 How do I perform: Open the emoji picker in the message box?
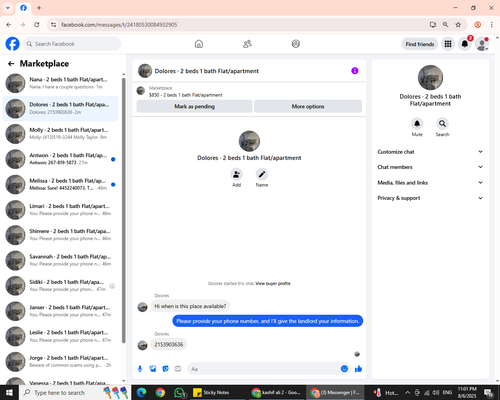tap(344, 369)
